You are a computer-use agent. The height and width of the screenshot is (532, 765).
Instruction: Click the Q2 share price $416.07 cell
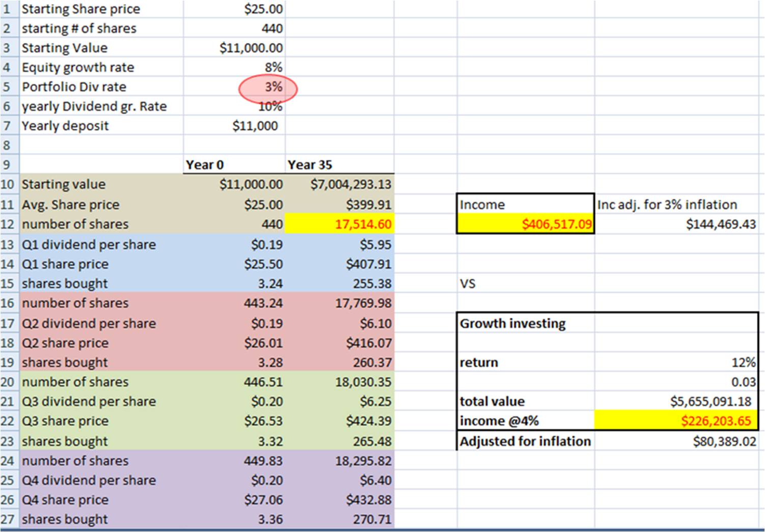[340, 343]
